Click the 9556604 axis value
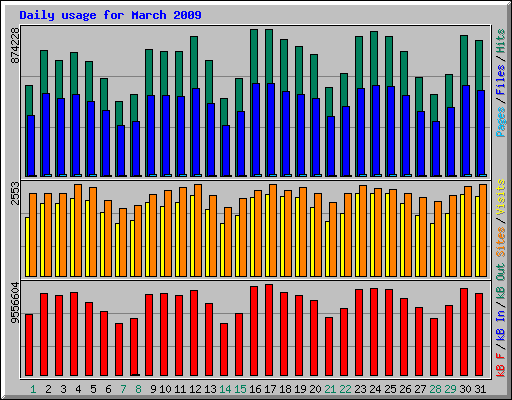 [15, 303]
